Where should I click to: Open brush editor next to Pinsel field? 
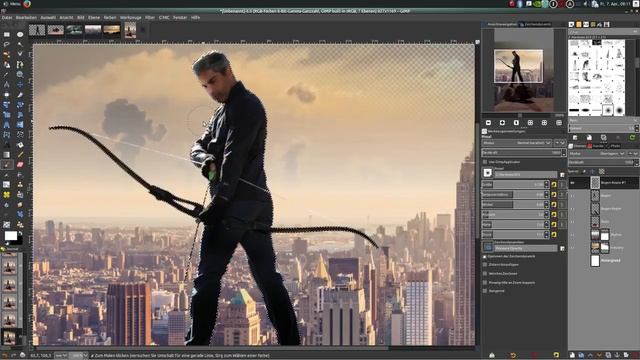click(562, 175)
